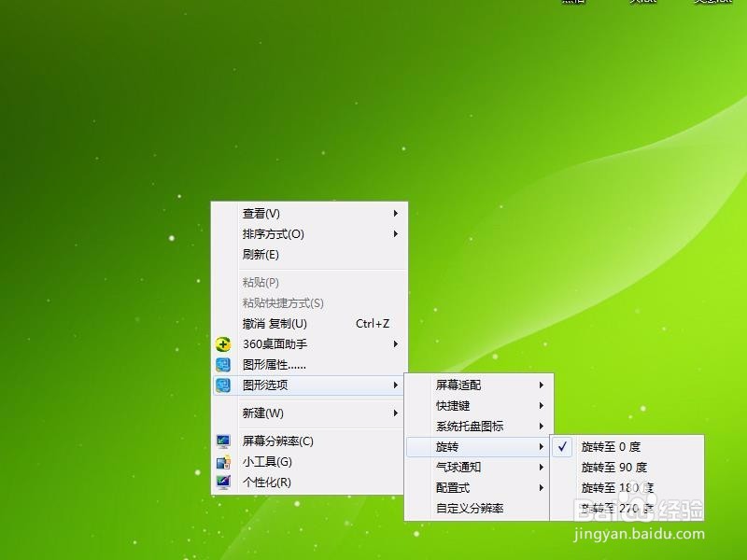Click the 图形选项 graphics options icon
Viewport: 747px width, 560px height.
224,385
